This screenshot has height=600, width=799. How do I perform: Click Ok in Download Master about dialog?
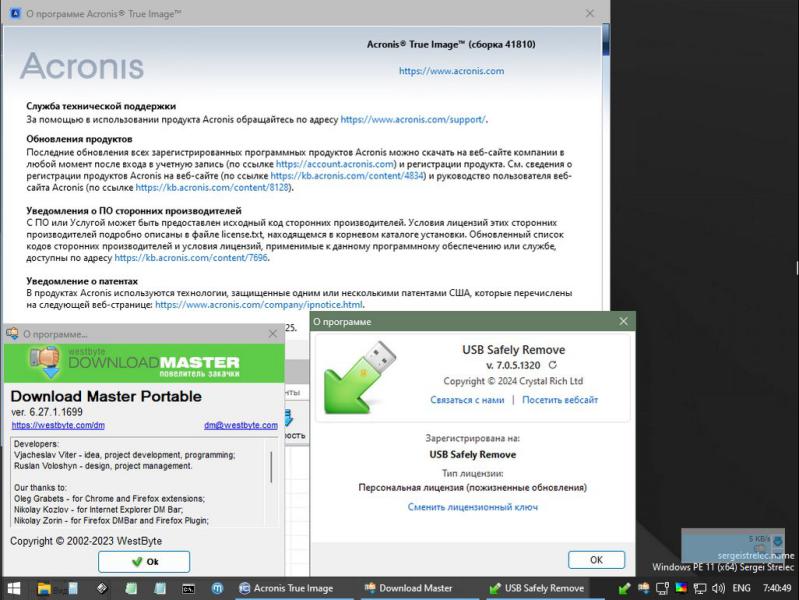pos(144,562)
